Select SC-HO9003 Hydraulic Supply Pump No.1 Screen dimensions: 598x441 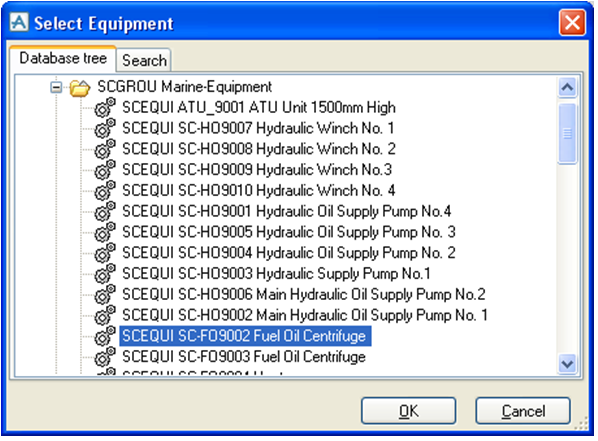pyautogui.click(x=276, y=274)
